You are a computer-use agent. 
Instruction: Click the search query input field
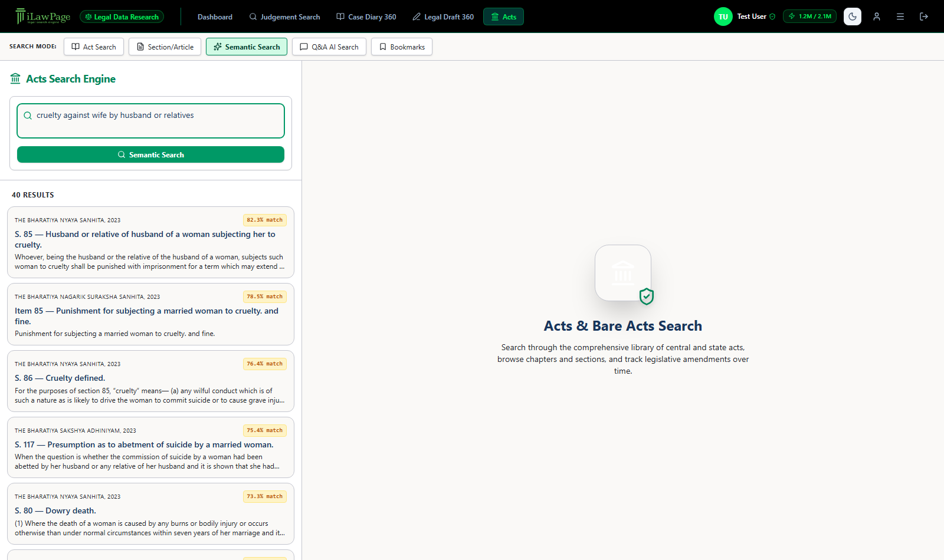(x=150, y=121)
